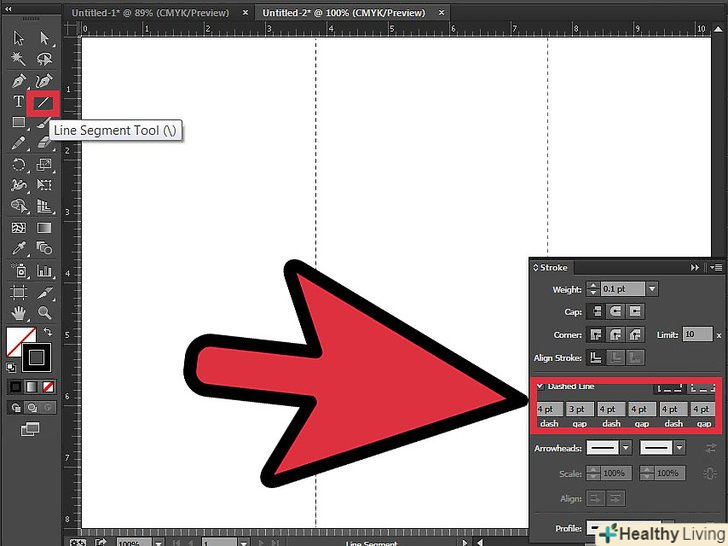Select the Type tool
The width and height of the screenshot is (728, 546).
click(x=19, y=102)
